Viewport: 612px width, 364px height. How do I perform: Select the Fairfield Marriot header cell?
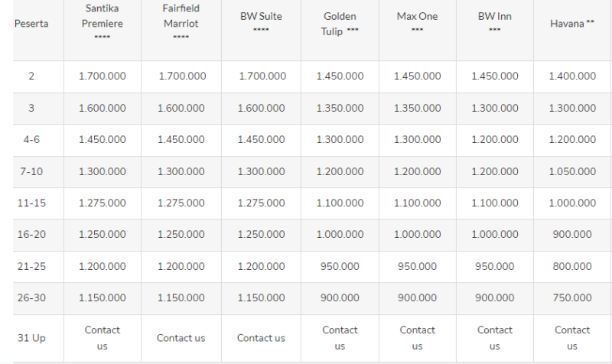coord(181,23)
